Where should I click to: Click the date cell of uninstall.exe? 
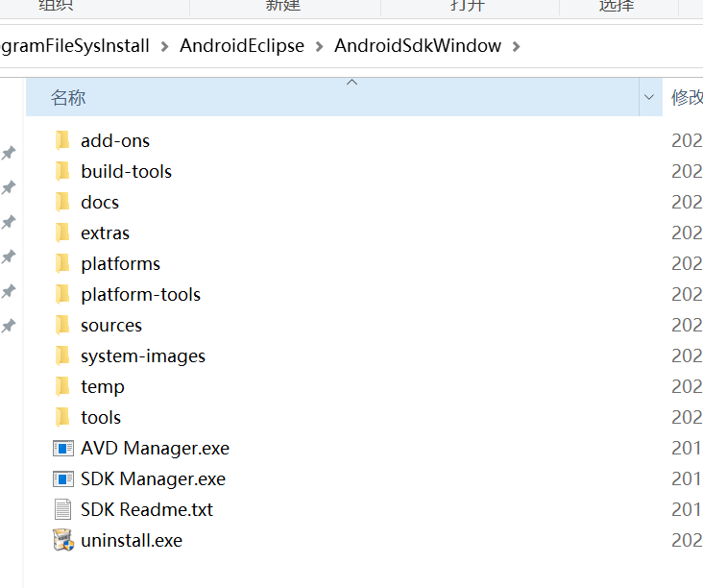pos(687,541)
